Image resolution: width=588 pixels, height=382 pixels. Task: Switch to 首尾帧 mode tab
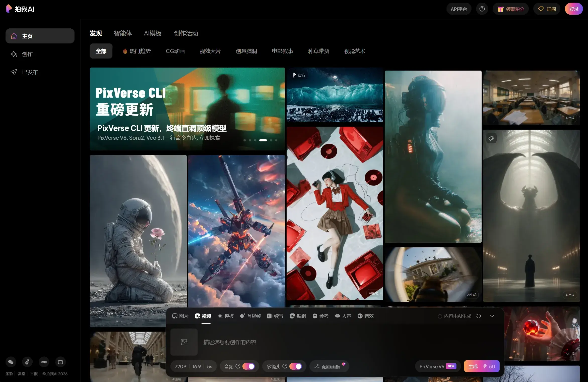(250, 316)
